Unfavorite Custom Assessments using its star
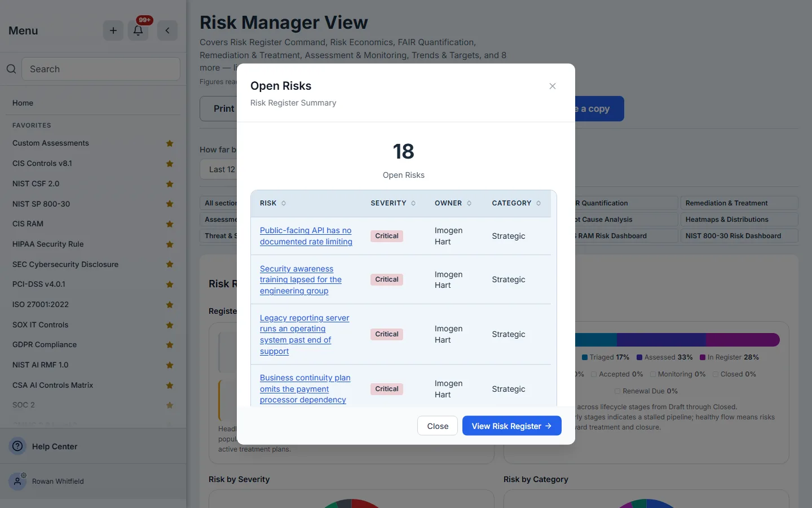Image resolution: width=812 pixels, height=508 pixels. tap(170, 143)
